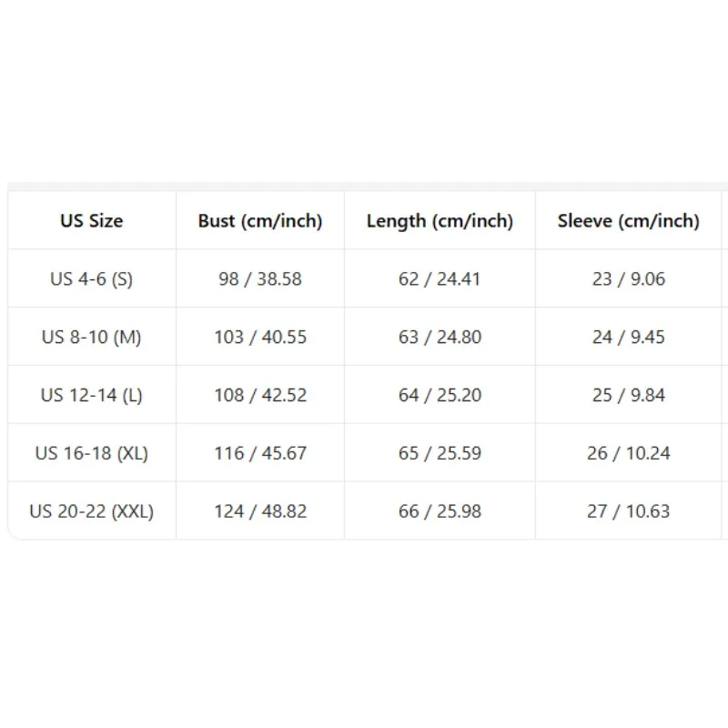Viewport: 728px width, 728px height.
Task: Click length value 62 / 24.41
Action: tap(440, 278)
